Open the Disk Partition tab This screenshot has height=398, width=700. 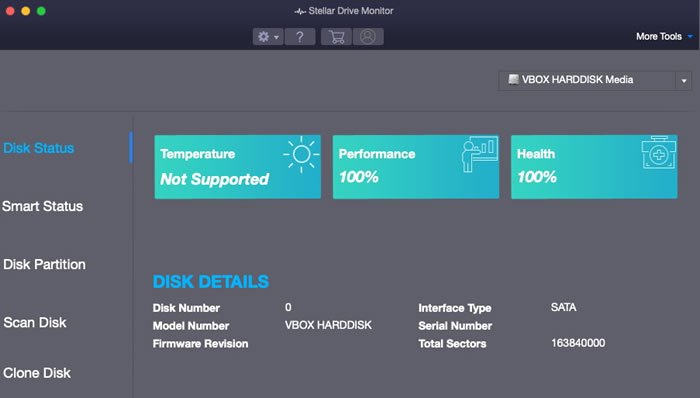(x=44, y=264)
